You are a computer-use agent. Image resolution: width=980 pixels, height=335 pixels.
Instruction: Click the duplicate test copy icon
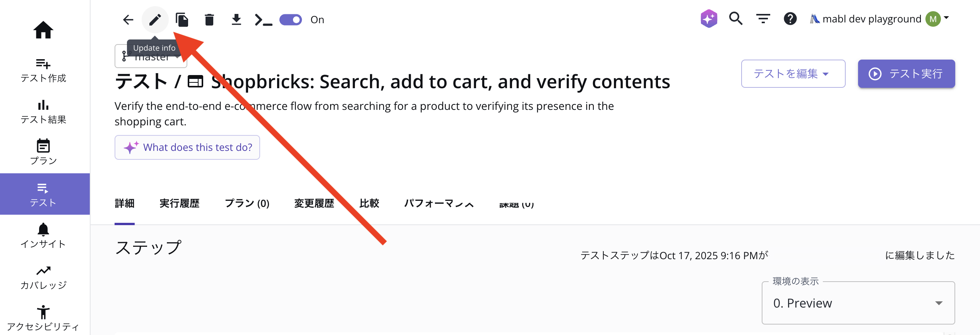182,20
